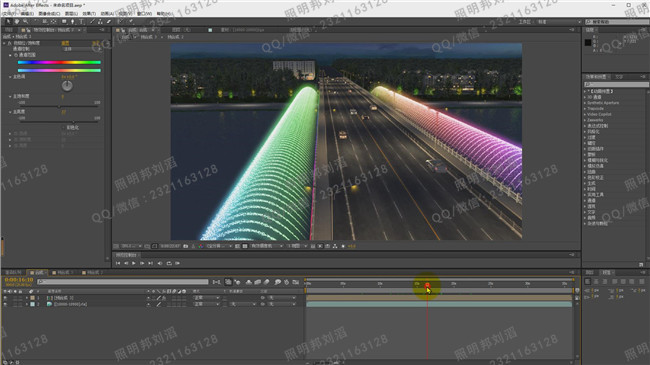Open blending mode dropdown for layer 1
Screen dimensions: 650x365
(x=206, y=298)
